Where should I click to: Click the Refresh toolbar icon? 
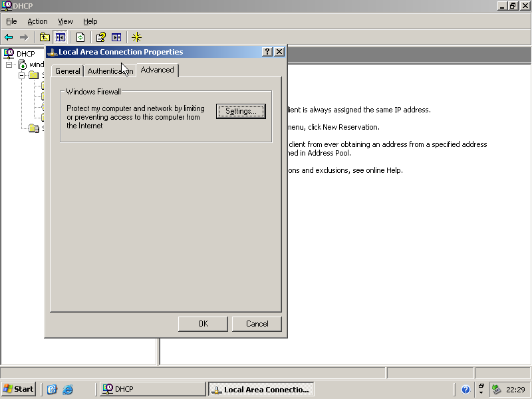(80, 37)
